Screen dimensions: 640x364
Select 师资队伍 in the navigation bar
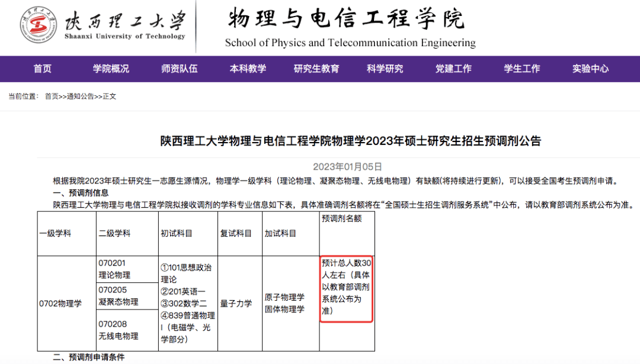(179, 69)
